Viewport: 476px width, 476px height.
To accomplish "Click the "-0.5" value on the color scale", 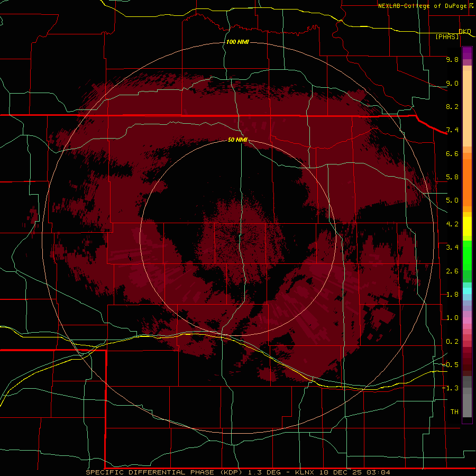I will click(450, 365).
